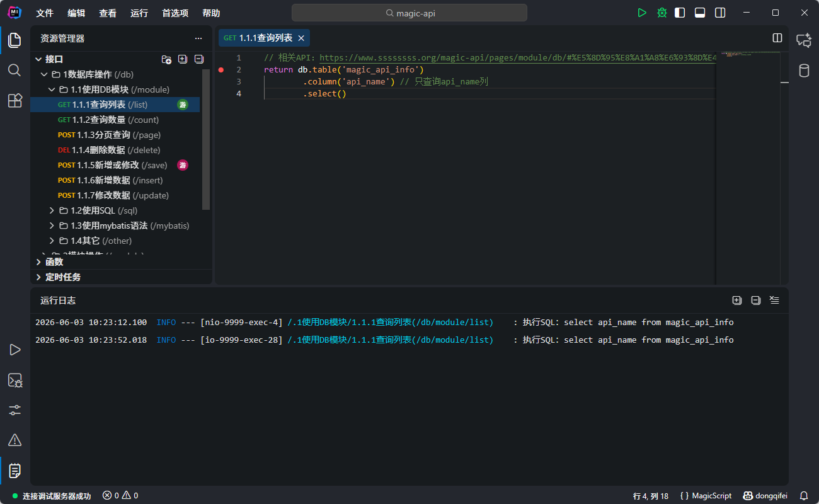
Task: Collapse all log entries in 运行日志 panel
Action: (x=756, y=301)
